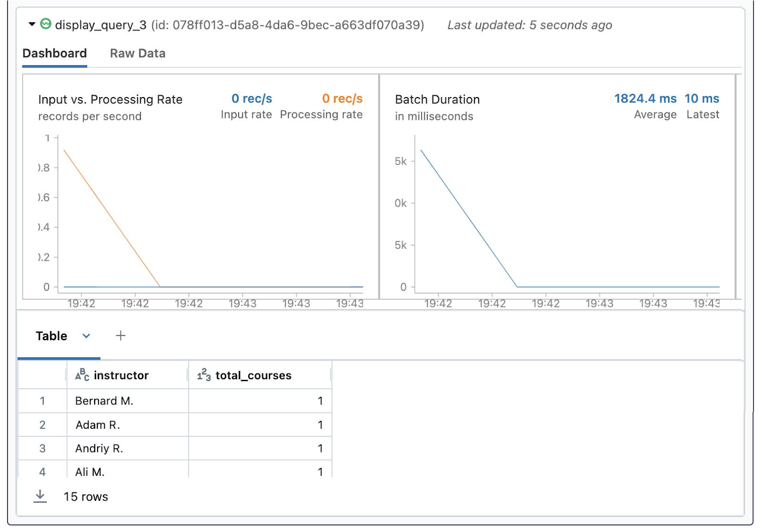The width and height of the screenshot is (762, 532).
Task: Click the Last updated timestamp text
Action: [x=530, y=25]
